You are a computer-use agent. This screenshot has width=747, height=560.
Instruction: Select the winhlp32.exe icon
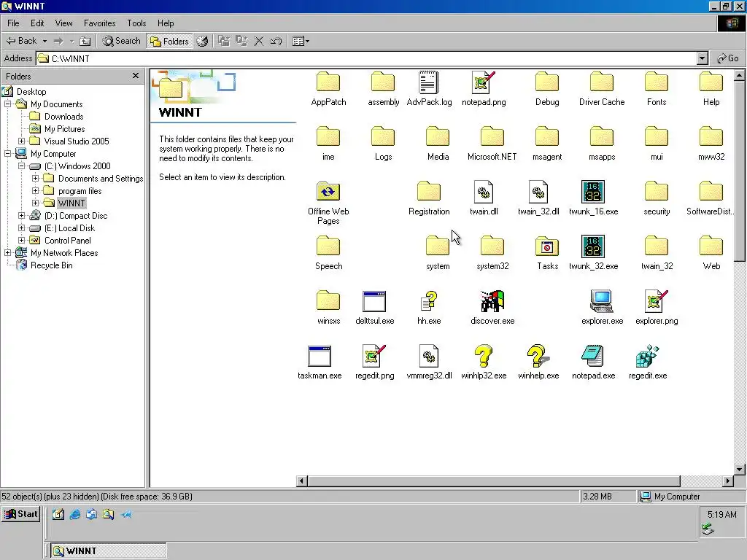pyautogui.click(x=483, y=356)
